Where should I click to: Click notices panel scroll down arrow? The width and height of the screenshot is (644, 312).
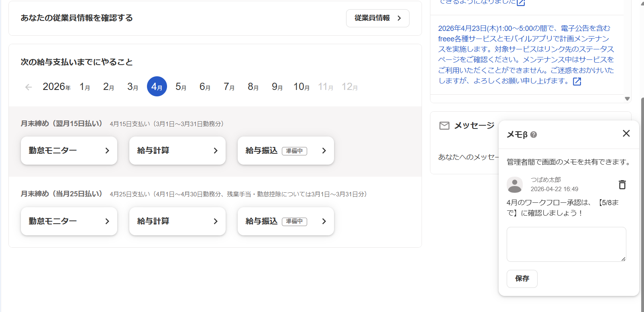(x=627, y=99)
